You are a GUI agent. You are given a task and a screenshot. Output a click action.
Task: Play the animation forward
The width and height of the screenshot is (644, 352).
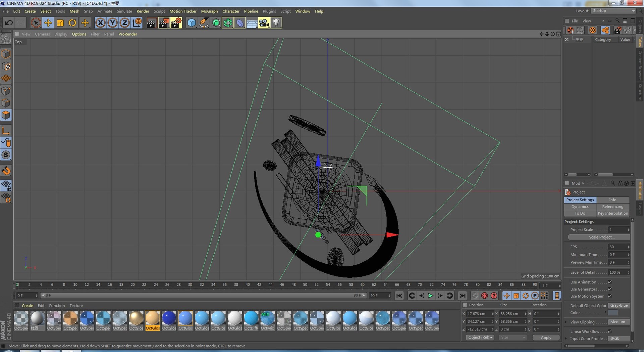[x=431, y=296]
